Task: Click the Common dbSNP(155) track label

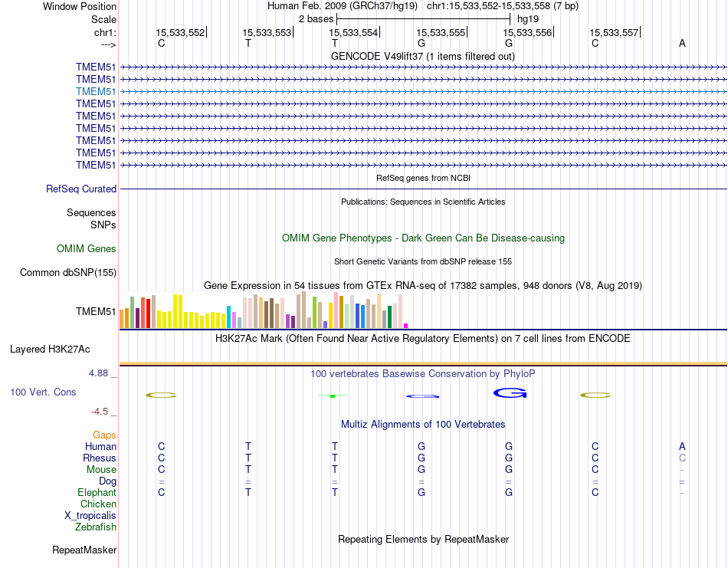Action: point(67,273)
